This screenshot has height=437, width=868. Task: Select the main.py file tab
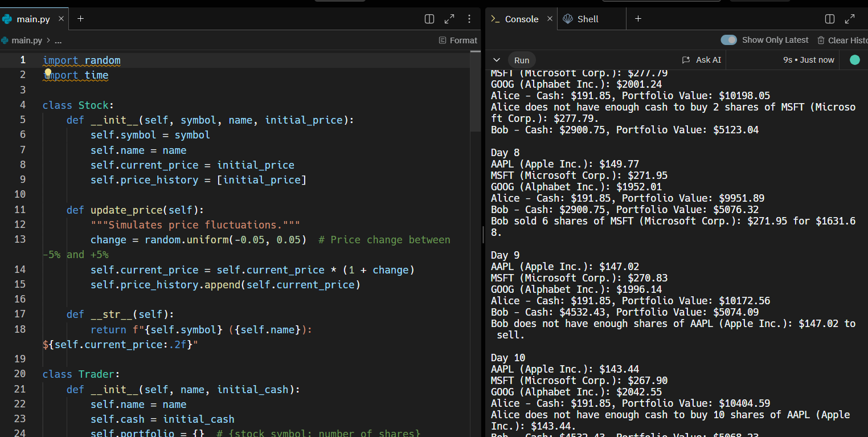pos(33,19)
